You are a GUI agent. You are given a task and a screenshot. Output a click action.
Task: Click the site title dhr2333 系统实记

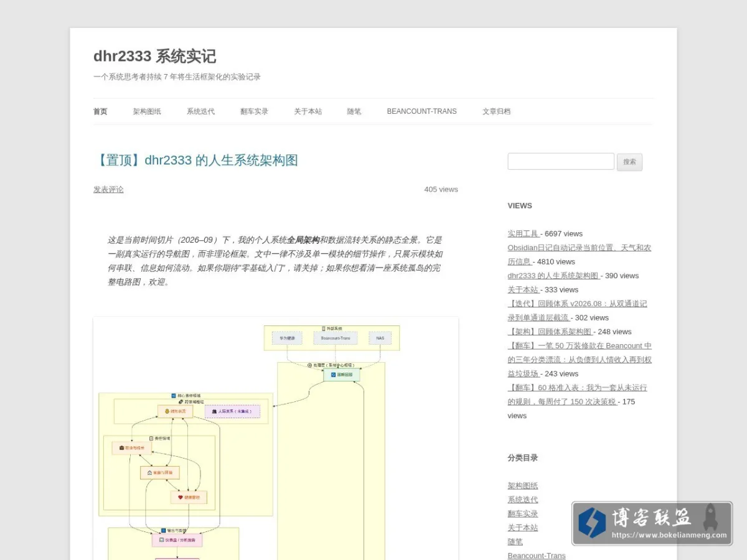(155, 56)
